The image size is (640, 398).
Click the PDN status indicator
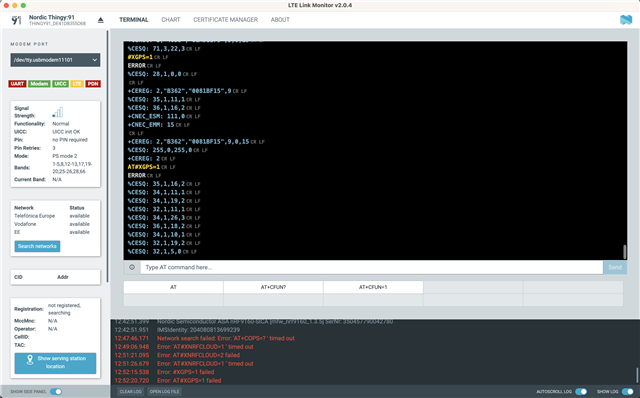click(93, 84)
